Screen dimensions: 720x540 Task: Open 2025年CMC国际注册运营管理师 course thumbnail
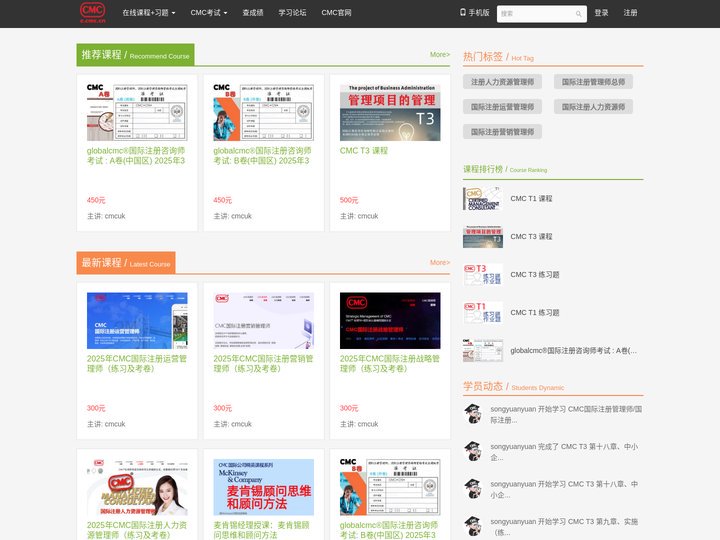(137, 321)
